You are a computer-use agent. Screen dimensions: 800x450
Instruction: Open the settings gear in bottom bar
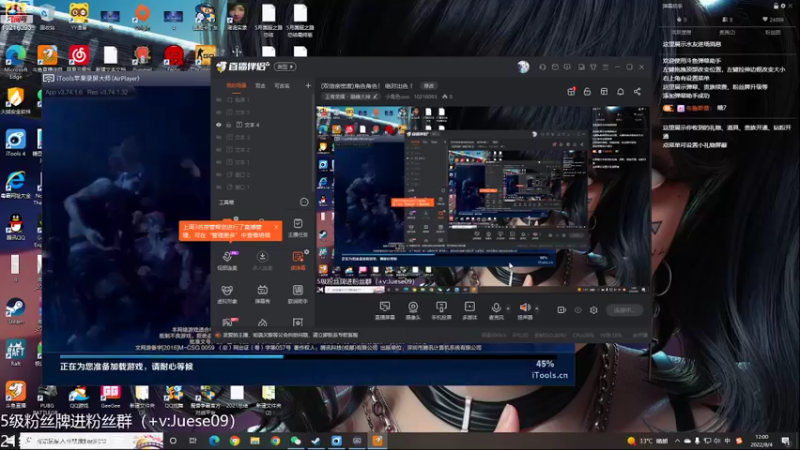tap(594, 310)
